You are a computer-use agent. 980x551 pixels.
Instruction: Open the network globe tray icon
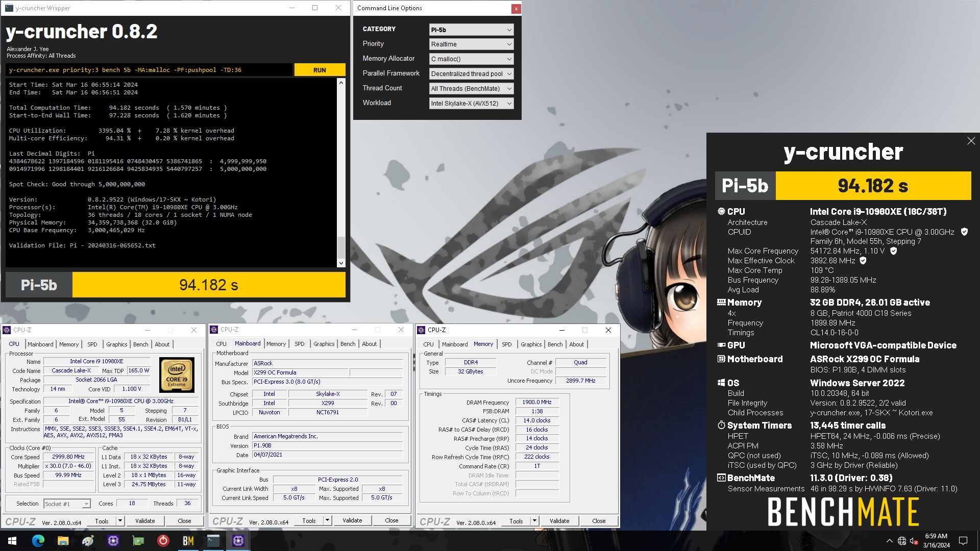pos(902,541)
